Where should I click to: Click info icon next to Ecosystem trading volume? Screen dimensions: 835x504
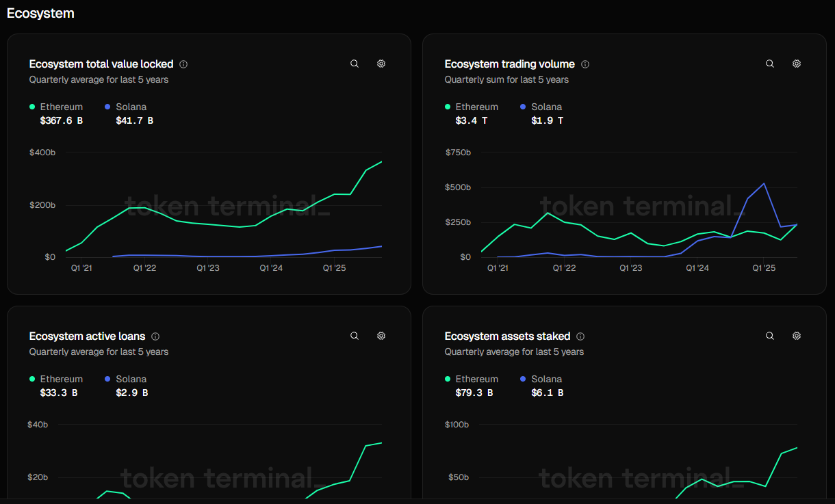click(585, 64)
